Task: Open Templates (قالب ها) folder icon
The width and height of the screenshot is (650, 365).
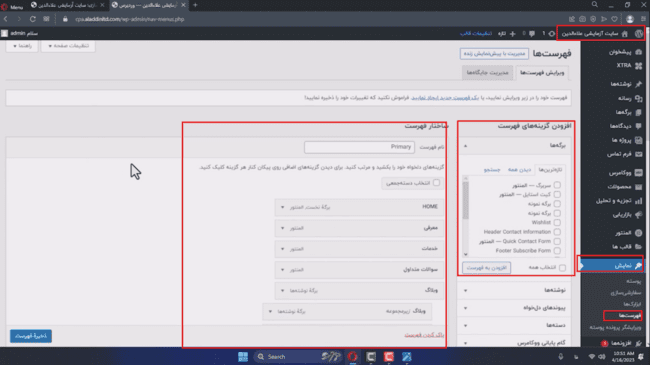Action: pyautogui.click(x=638, y=247)
